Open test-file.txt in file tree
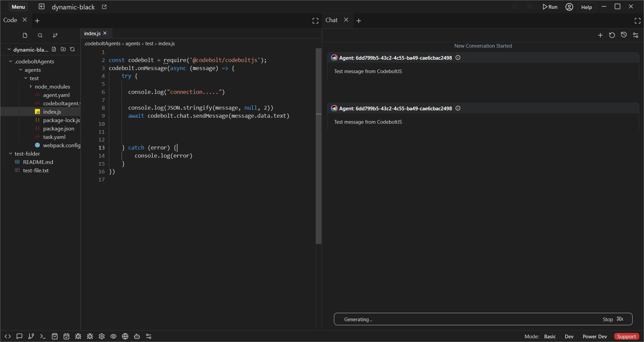Image resolution: width=644 pixels, height=342 pixels. (36, 170)
